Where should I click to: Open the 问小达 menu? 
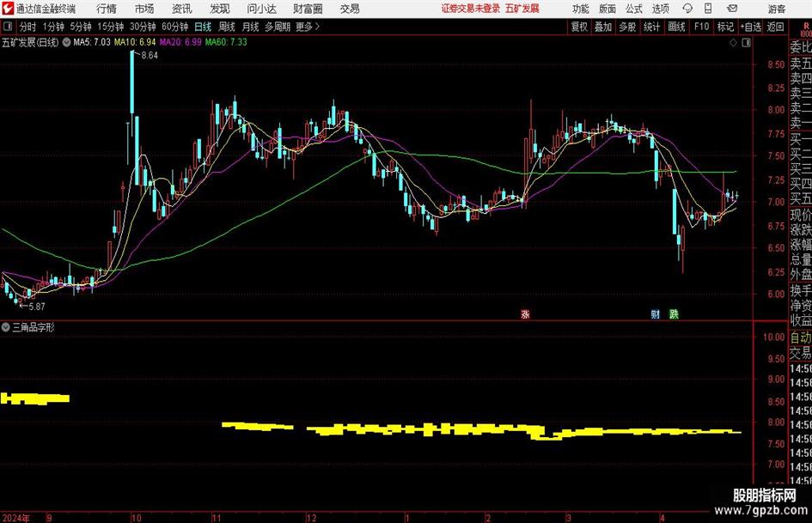(x=261, y=9)
